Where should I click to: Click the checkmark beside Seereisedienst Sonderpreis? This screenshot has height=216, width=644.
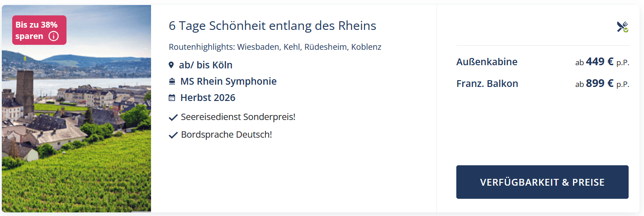[x=173, y=118]
